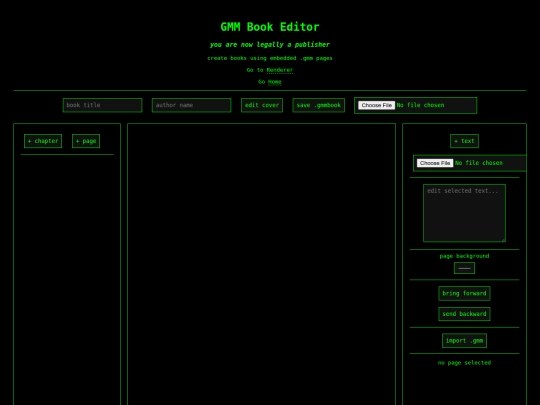
Task: Click the 'no page selected' status text
Action: click(x=464, y=363)
